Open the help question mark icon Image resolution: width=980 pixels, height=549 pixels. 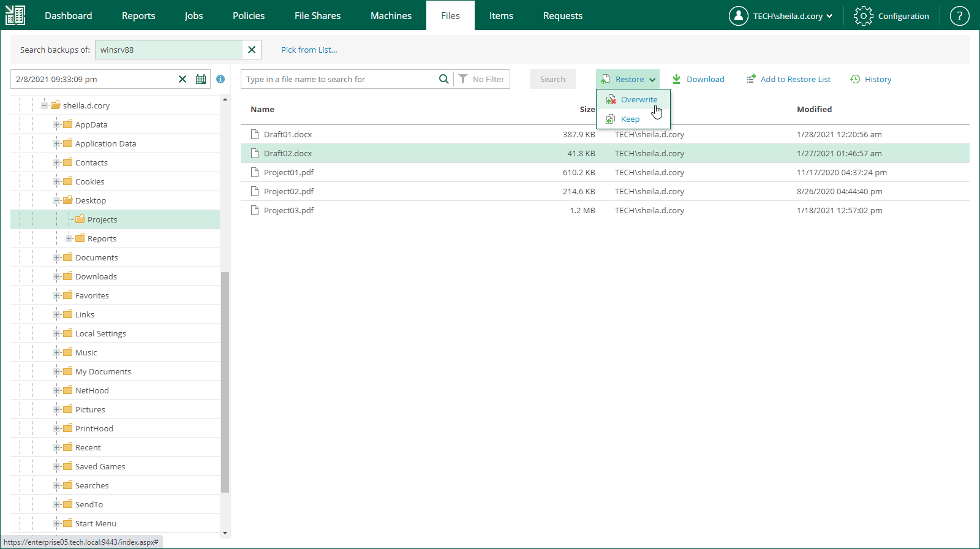point(959,16)
